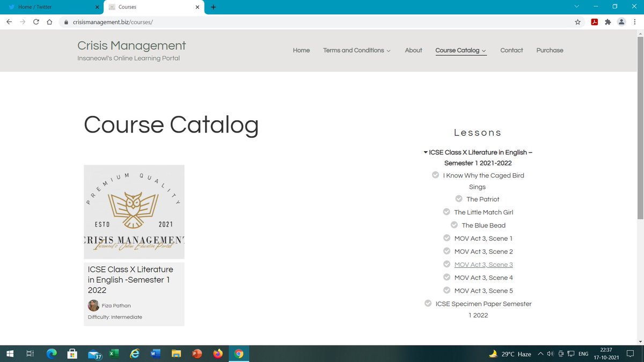
Task: Open the About page
Action: tap(413, 50)
